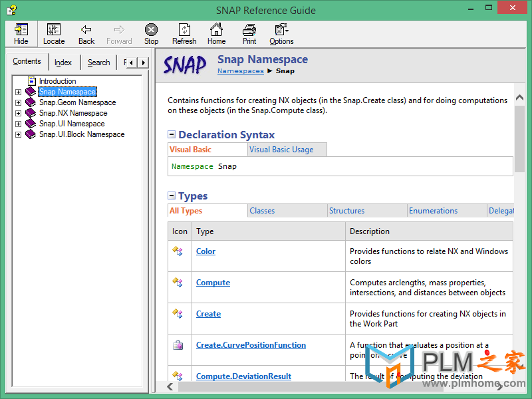Click the help app icon in title bar
Viewport: 532px width, 399px height.
[11, 10]
